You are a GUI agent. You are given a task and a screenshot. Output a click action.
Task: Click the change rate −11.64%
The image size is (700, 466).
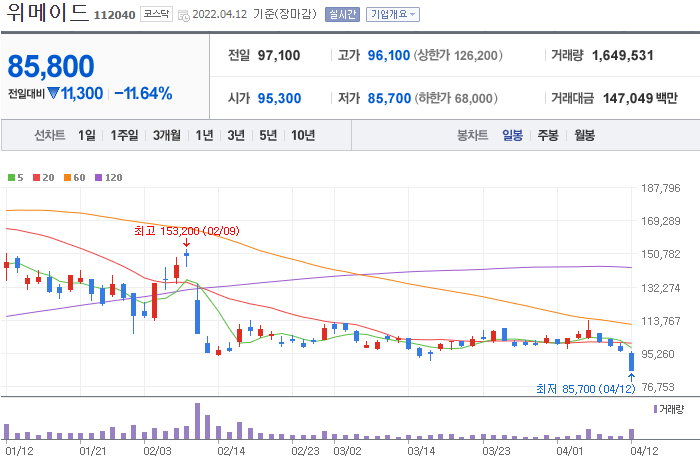tap(143, 93)
